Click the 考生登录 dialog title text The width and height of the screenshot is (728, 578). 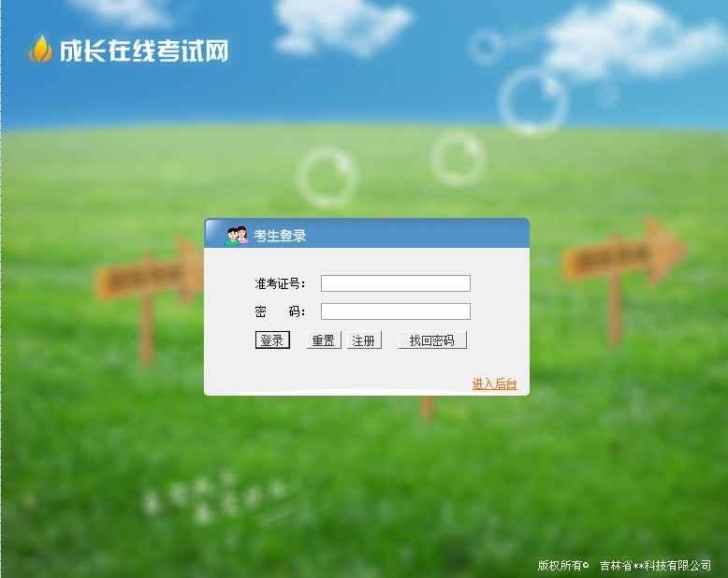coord(280,236)
